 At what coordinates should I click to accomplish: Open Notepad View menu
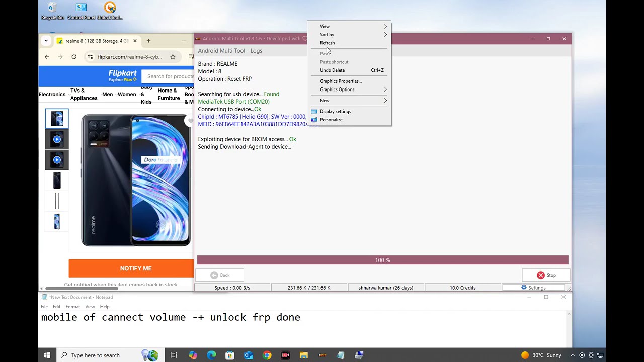90,307
